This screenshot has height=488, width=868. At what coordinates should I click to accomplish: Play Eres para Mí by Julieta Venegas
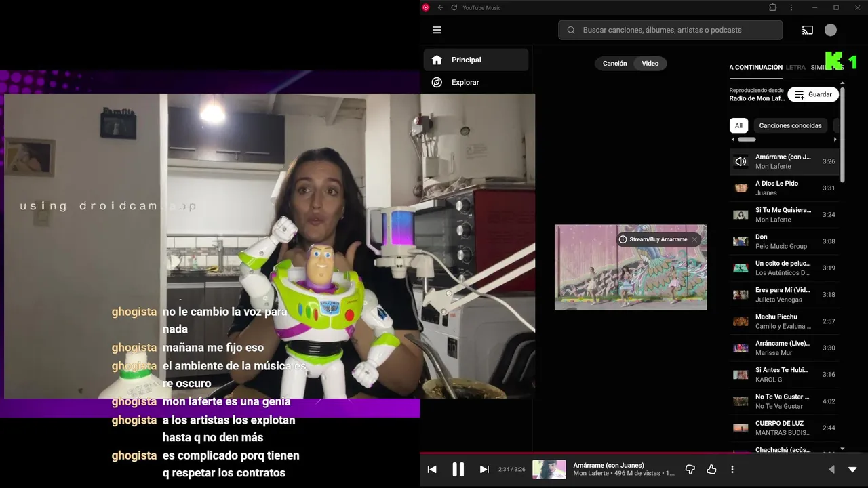[784, 295]
